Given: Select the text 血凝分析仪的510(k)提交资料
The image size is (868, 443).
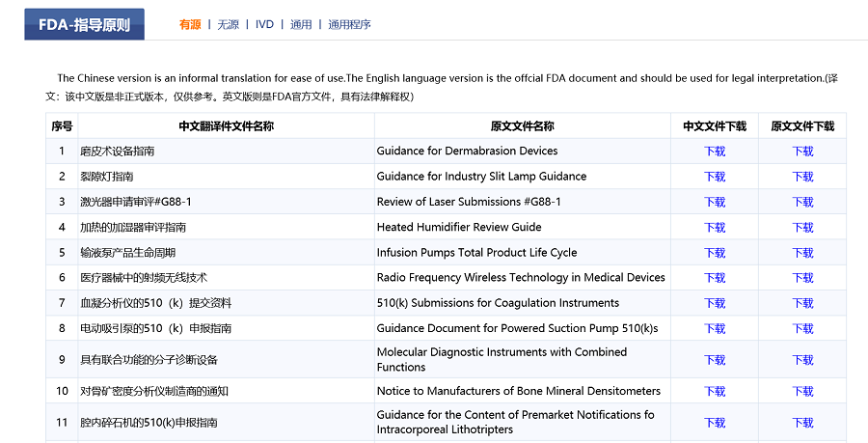Looking at the screenshot, I should tap(156, 303).
